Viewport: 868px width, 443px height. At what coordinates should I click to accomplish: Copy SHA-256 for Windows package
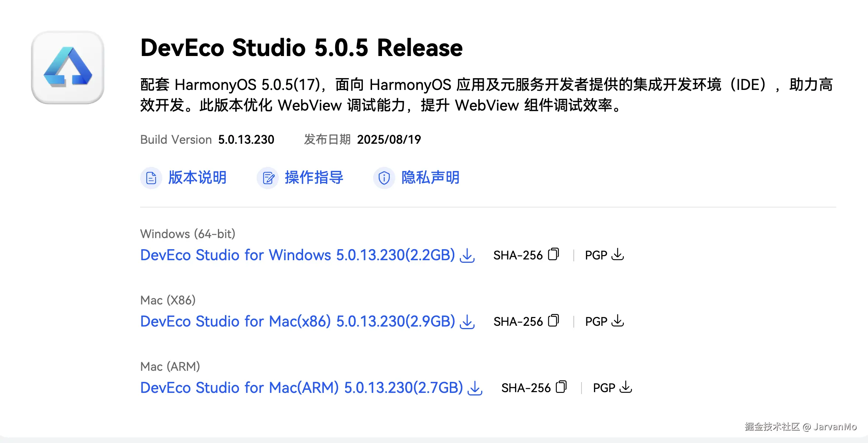click(553, 254)
